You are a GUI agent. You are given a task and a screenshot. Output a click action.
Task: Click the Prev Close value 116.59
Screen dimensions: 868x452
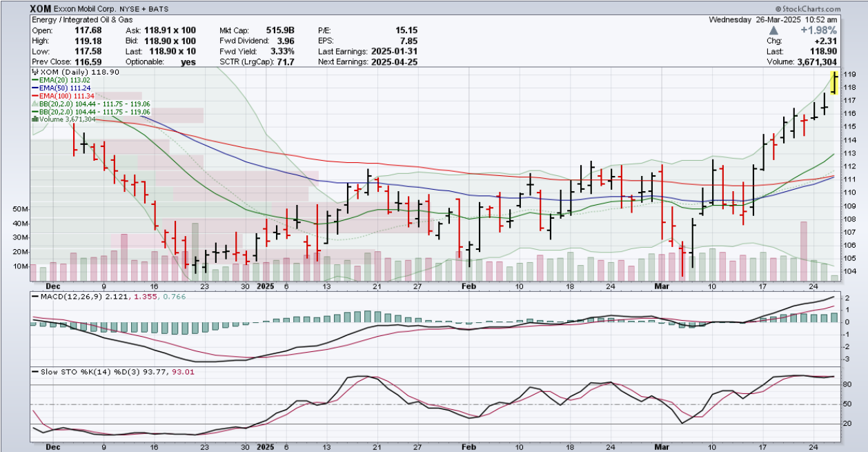[x=87, y=61]
